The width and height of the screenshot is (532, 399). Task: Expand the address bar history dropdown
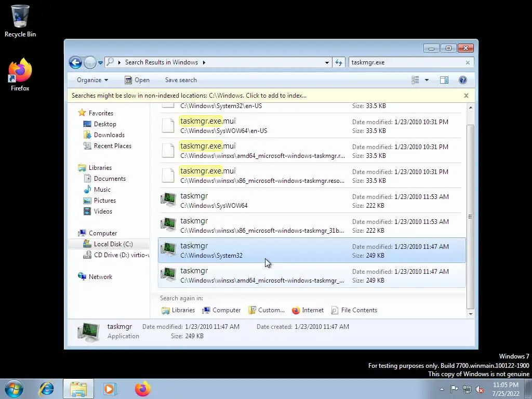coord(327,62)
